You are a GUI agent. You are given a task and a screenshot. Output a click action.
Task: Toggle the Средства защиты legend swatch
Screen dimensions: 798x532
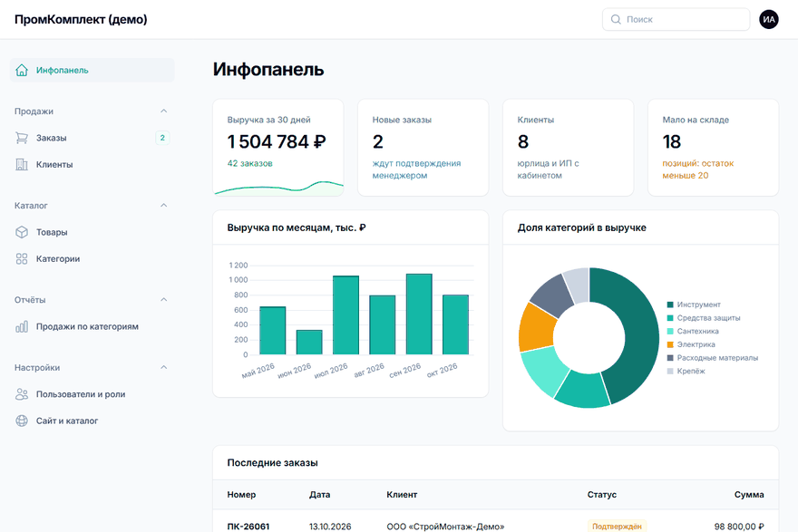point(670,318)
